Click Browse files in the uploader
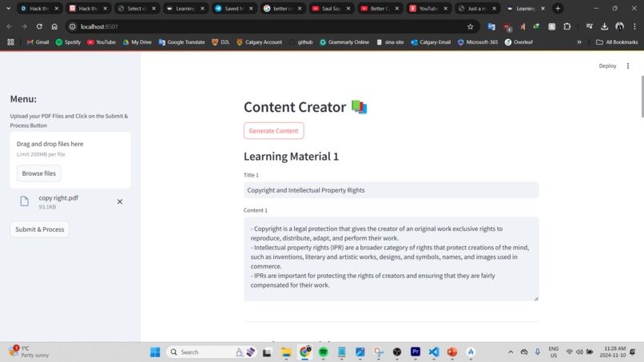Image resolution: width=644 pixels, height=362 pixels. [x=38, y=173]
